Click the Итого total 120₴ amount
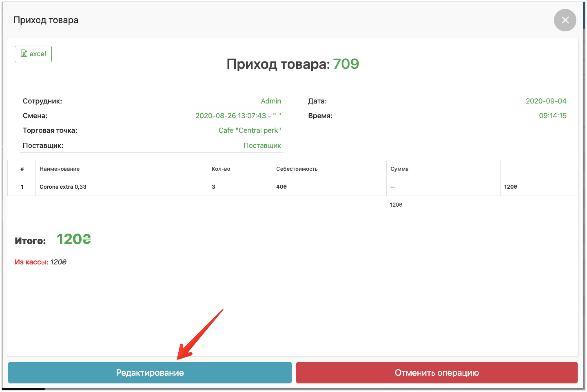This screenshot has width=587, height=392. pyautogui.click(x=74, y=239)
